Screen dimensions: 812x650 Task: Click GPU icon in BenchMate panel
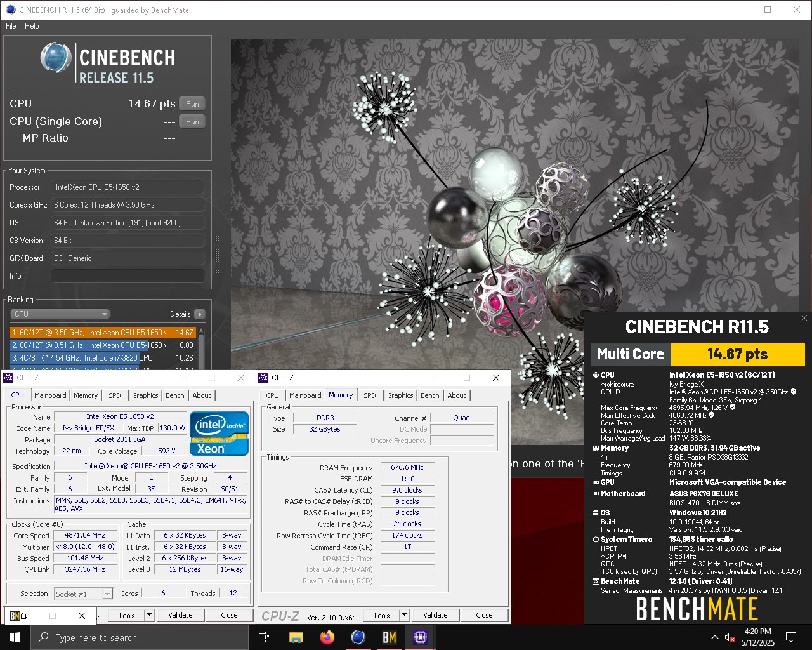tap(596, 482)
